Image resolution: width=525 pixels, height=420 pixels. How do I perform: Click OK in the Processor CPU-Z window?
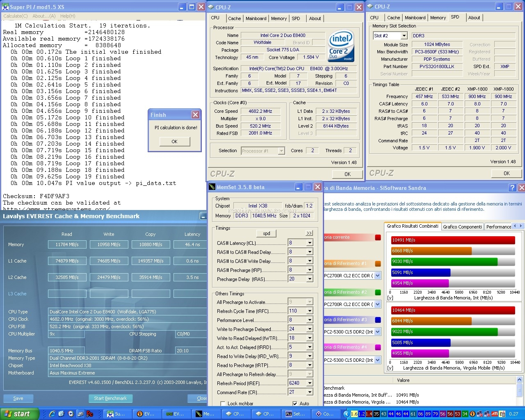pyautogui.click(x=347, y=174)
